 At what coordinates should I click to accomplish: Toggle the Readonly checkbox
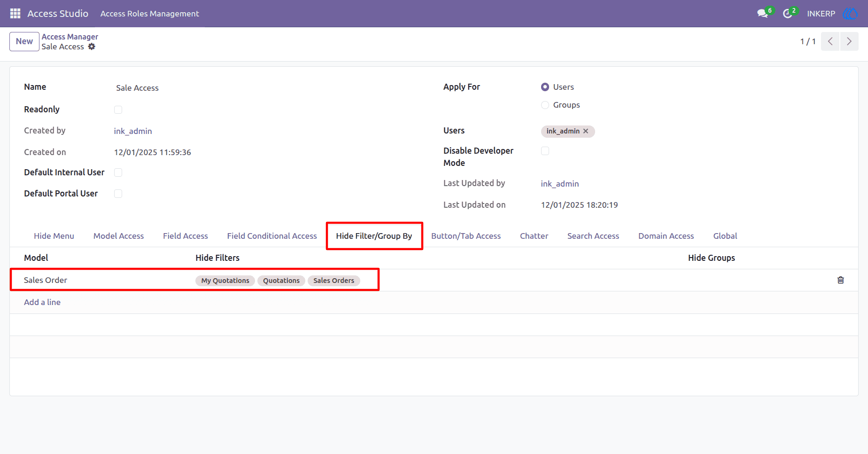118,110
